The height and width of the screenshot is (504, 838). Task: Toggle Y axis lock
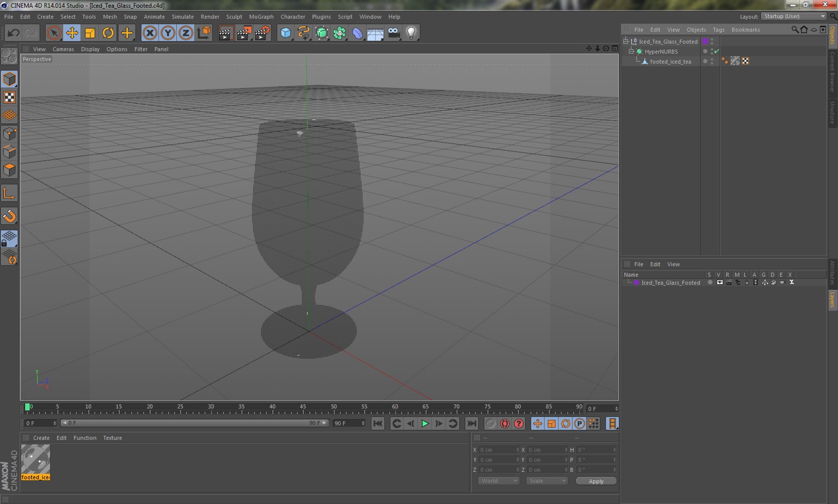168,33
